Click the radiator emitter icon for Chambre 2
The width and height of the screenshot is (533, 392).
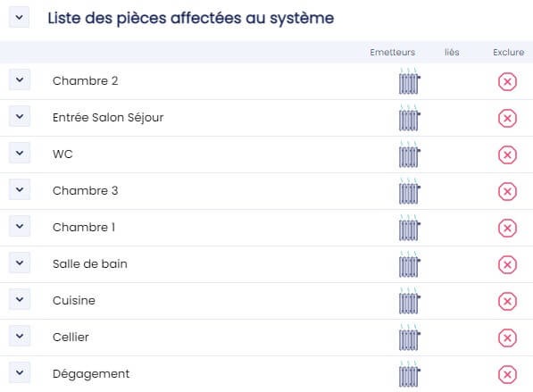click(x=409, y=81)
